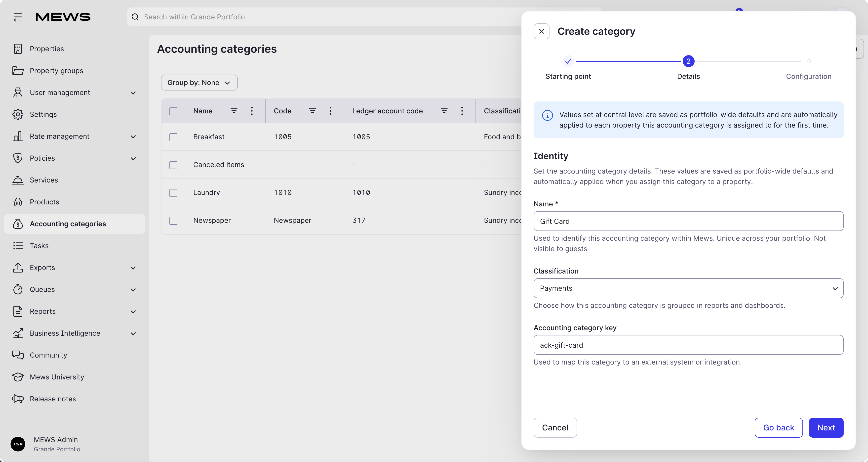Click the User management person icon
The image size is (868, 462).
pos(18,92)
